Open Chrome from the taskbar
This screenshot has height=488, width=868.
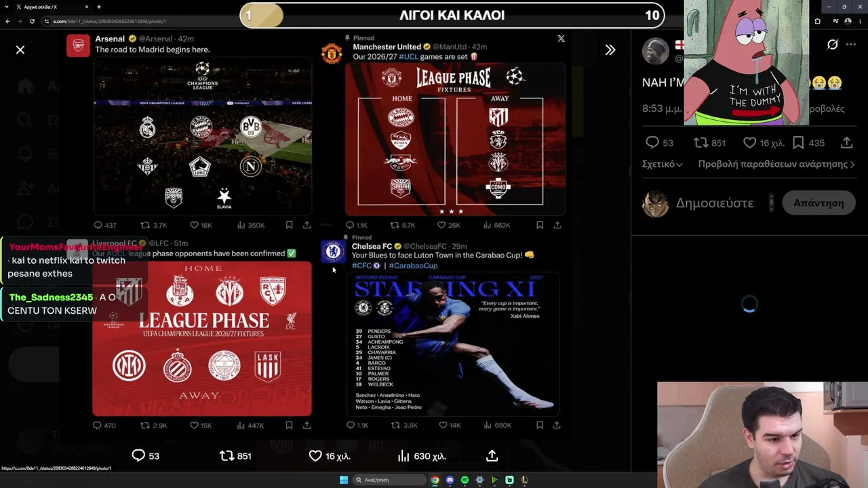pos(435,480)
